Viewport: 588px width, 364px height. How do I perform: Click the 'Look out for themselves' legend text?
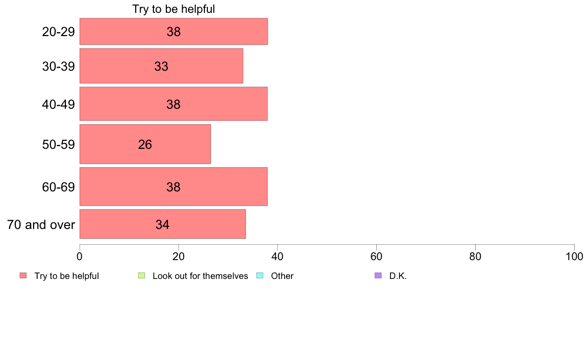click(200, 276)
